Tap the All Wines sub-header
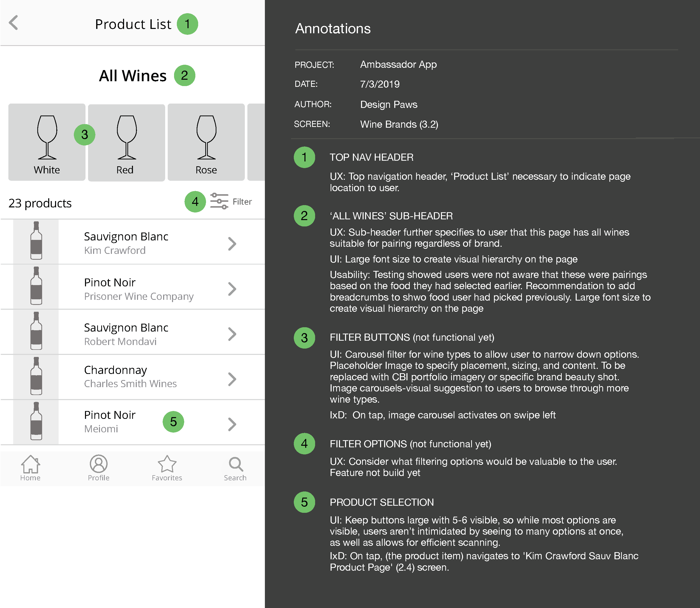Image resolution: width=700 pixels, height=608 pixels. pyautogui.click(x=133, y=76)
